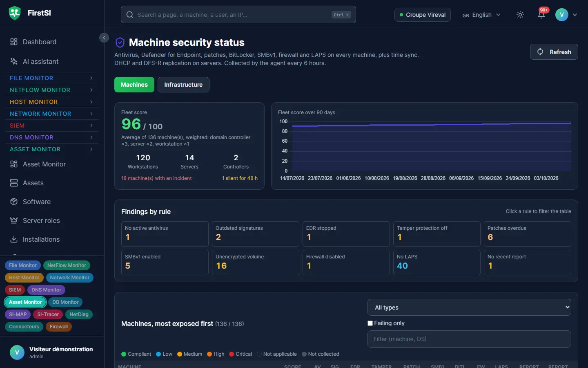Click the Software box icon

[14, 202]
